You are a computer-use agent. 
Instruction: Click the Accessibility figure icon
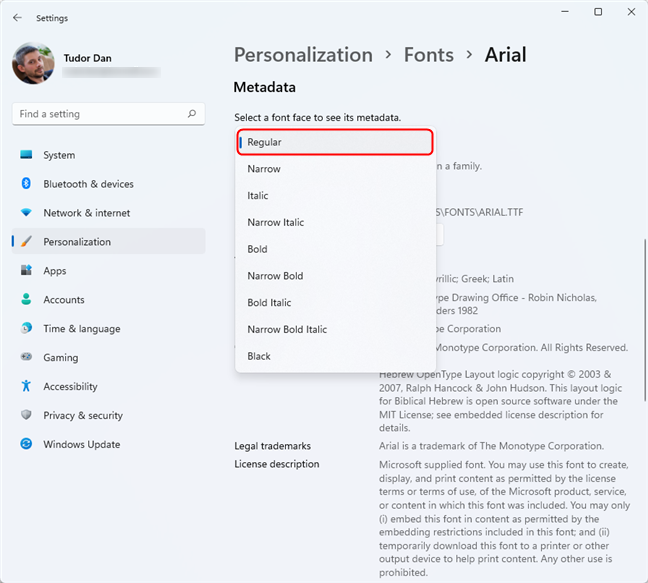point(26,386)
